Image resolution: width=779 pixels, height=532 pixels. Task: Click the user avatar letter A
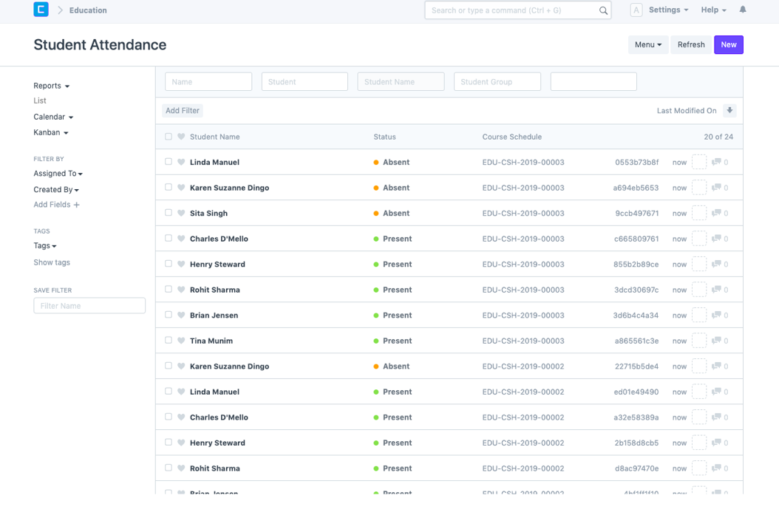tap(636, 10)
